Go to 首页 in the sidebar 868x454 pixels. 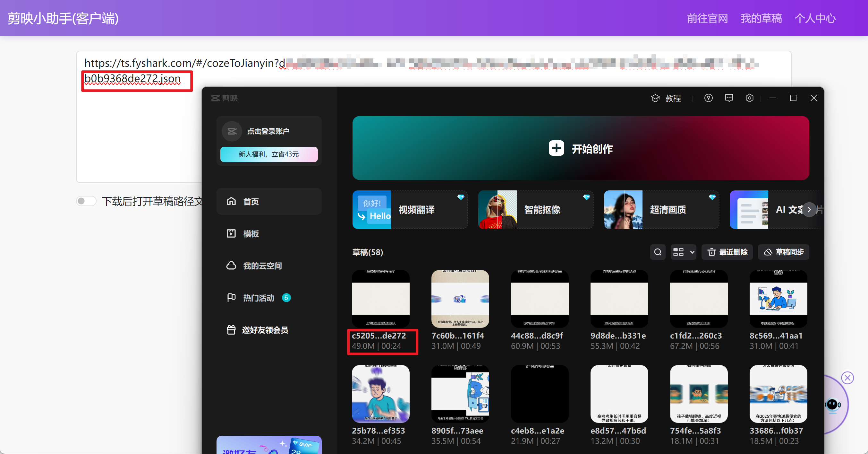(x=269, y=201)
